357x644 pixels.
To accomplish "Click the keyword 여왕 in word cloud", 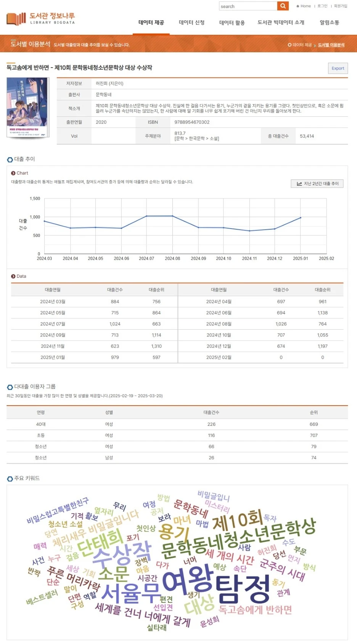I will point(187,580).
